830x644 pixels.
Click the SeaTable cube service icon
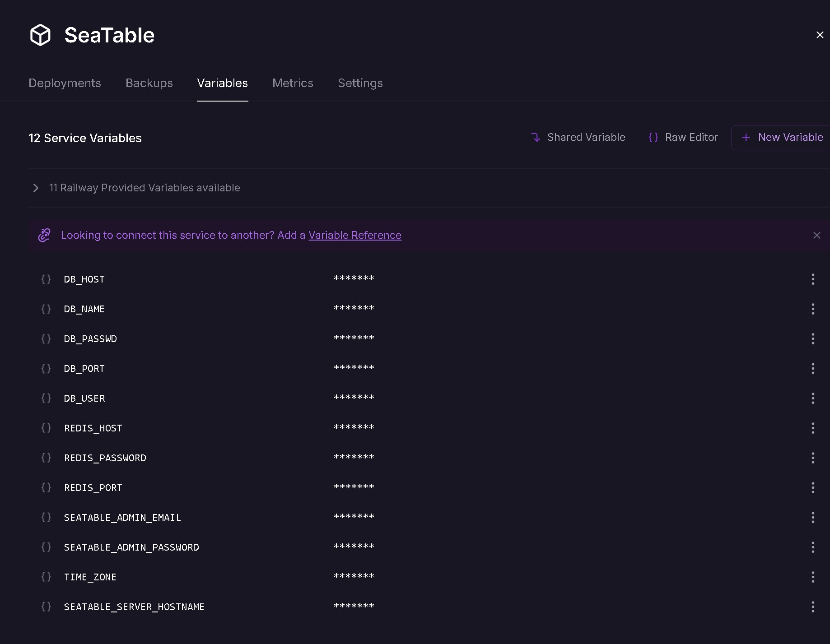click(40, 35)
